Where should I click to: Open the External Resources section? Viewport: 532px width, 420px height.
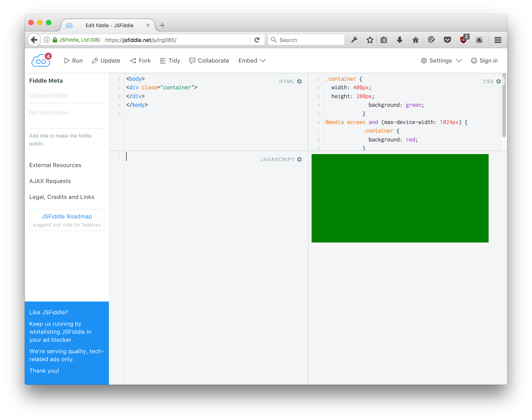click(55, 165)
